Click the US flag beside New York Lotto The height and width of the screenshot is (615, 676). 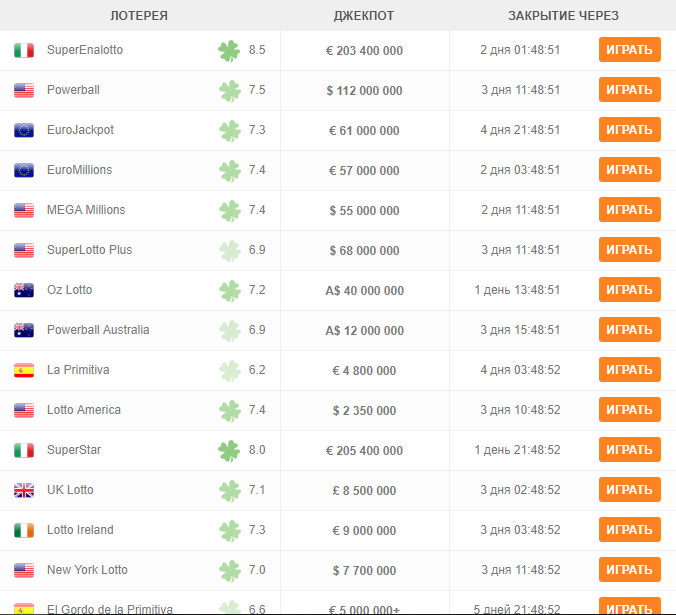tap(24, 570)
